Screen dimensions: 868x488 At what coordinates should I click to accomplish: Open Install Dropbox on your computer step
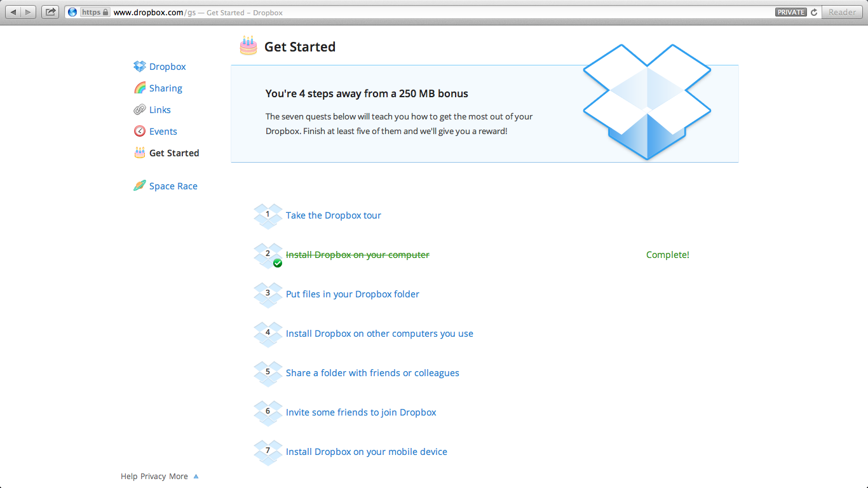pyautogui.click(x=358, y=255)
